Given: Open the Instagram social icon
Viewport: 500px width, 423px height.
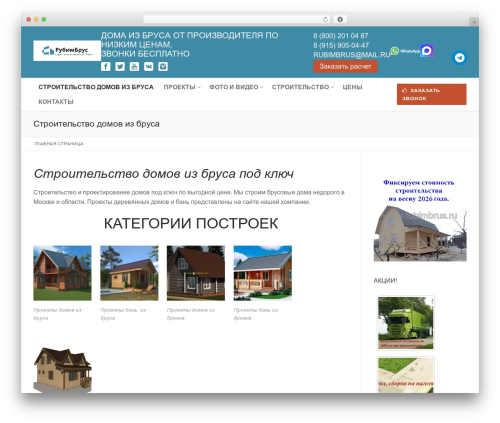Looking at the screenshot, I should click(x=163, y=66).
